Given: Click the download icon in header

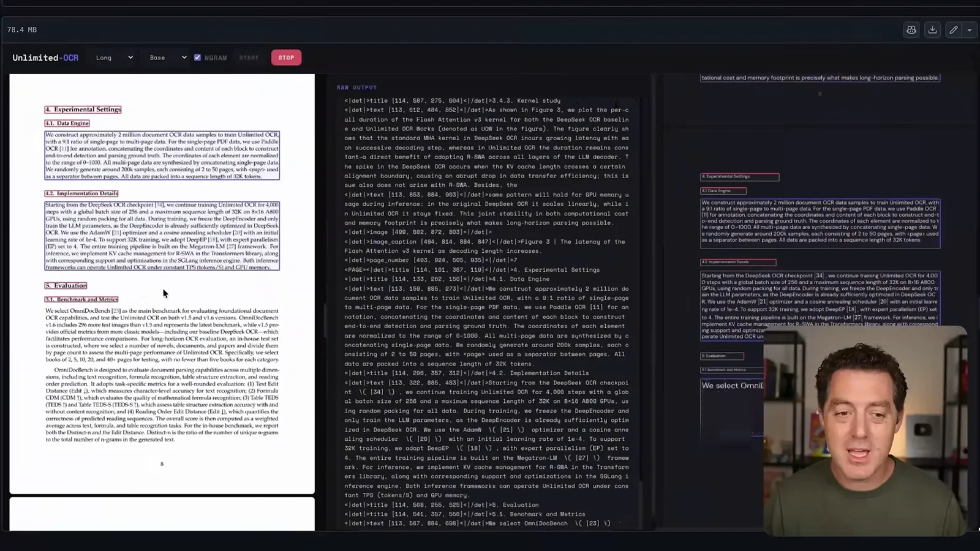Looking at the screenshot, I should [x=932, y=30].
